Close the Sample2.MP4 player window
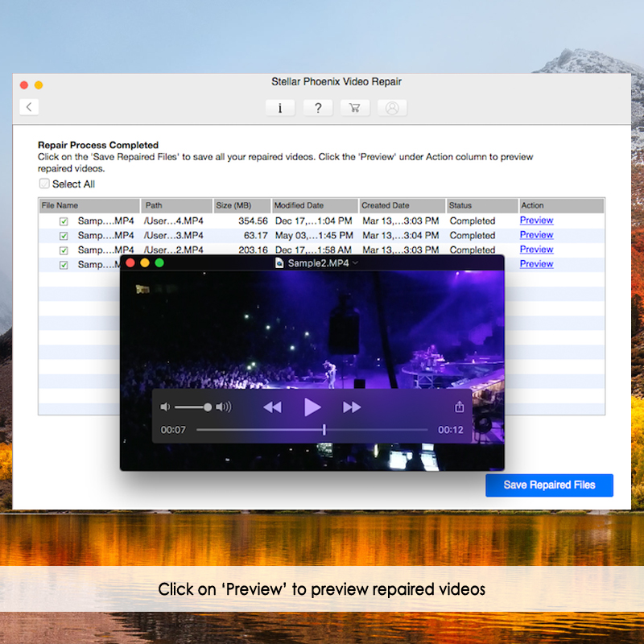644x644 pixels. (130, 263)
